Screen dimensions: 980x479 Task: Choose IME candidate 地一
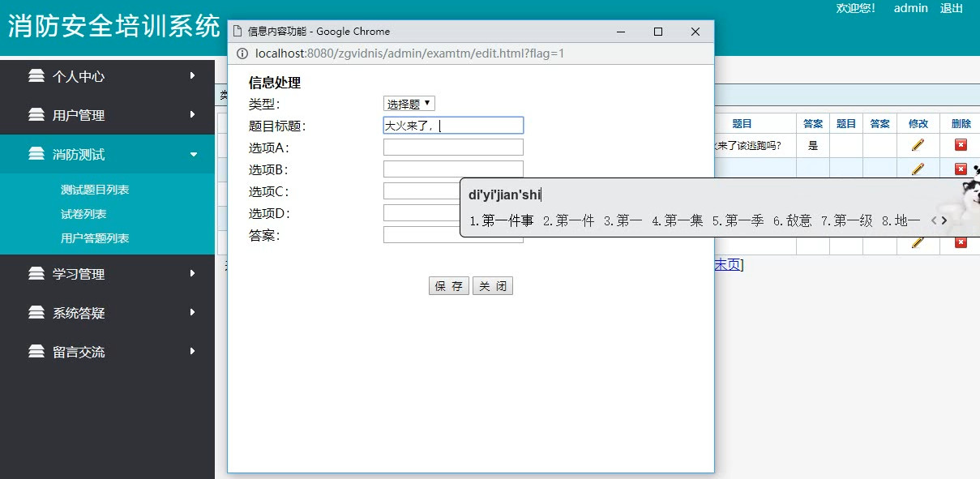[x=901, y=220]
